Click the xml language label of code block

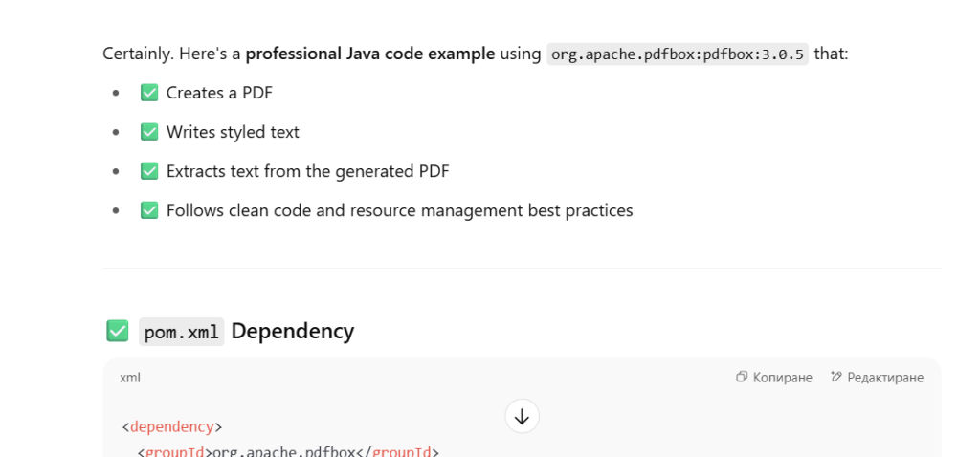tap(130, 377)
